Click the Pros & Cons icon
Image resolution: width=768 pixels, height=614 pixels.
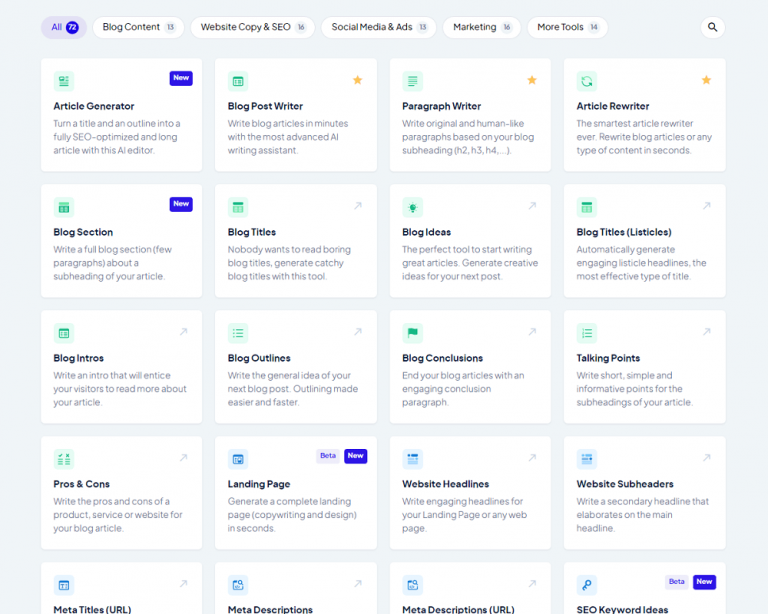click(64, 459)
